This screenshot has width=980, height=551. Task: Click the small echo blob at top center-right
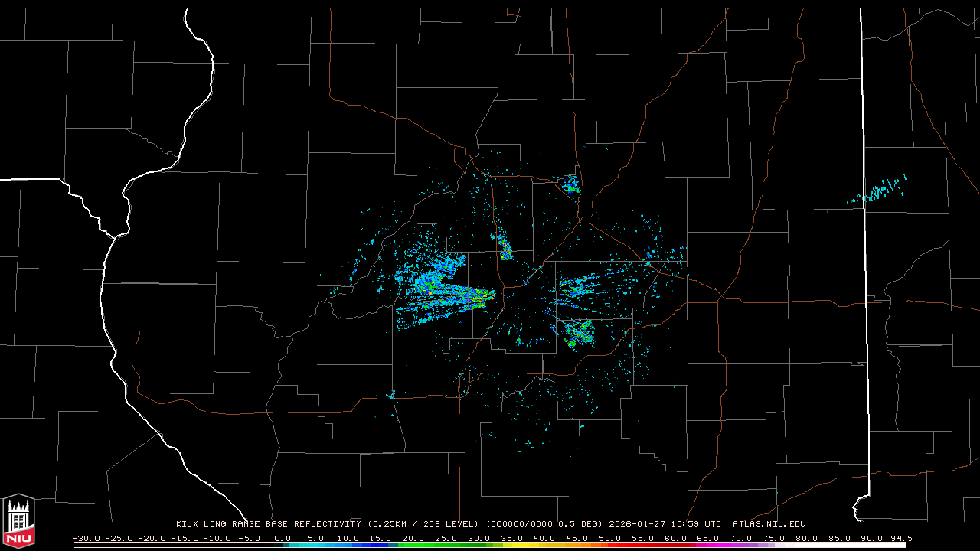point(571,184)
